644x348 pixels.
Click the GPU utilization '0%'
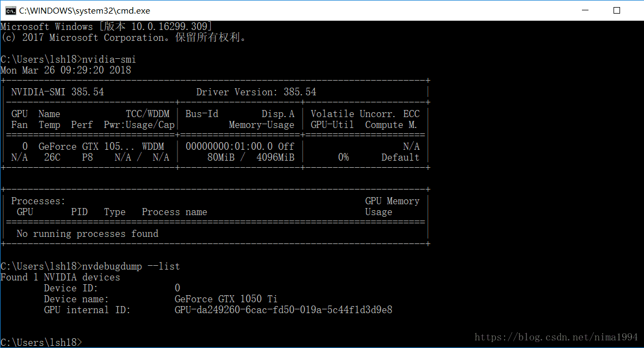[x=344, y=157]
